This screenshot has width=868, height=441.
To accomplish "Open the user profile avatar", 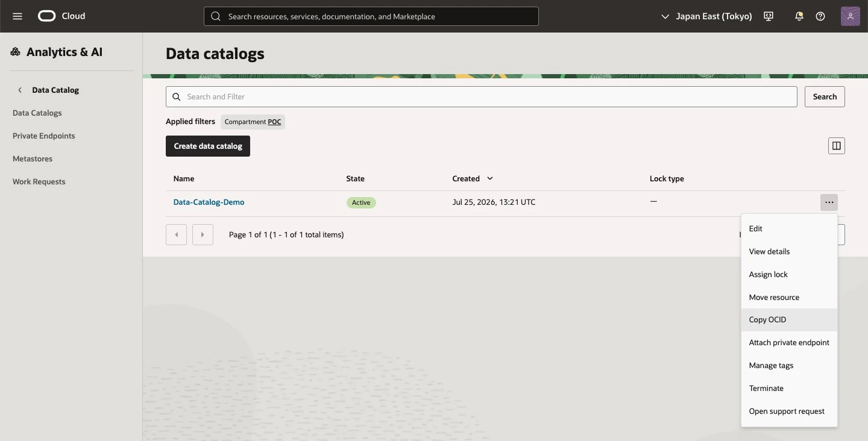I will coord(851,16).
